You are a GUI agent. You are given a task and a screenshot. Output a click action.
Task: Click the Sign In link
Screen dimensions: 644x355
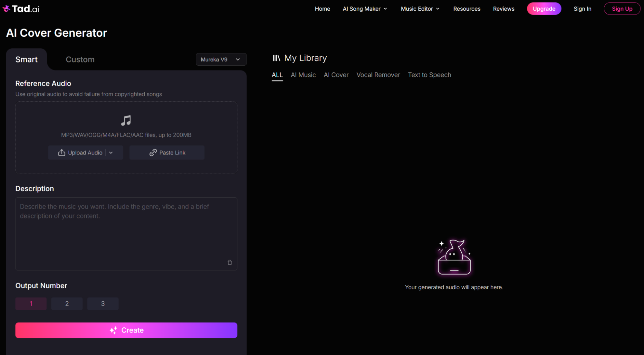click(582, 9)
